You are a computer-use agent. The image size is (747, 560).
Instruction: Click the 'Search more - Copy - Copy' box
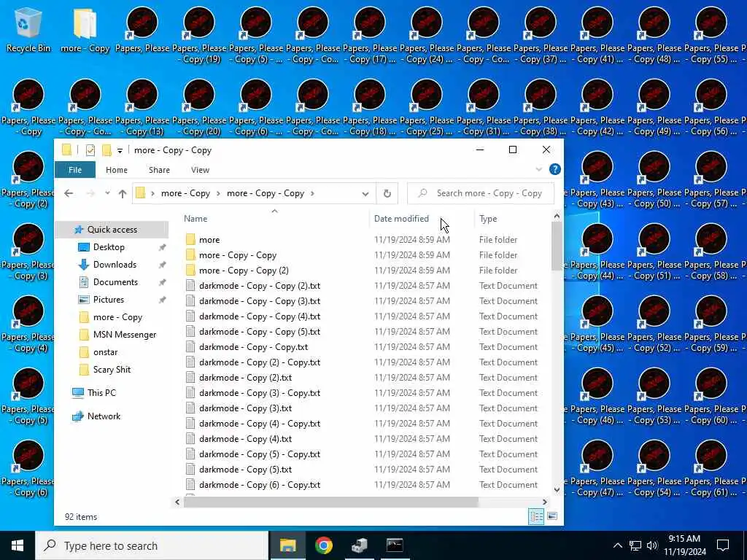click(481, 193)
